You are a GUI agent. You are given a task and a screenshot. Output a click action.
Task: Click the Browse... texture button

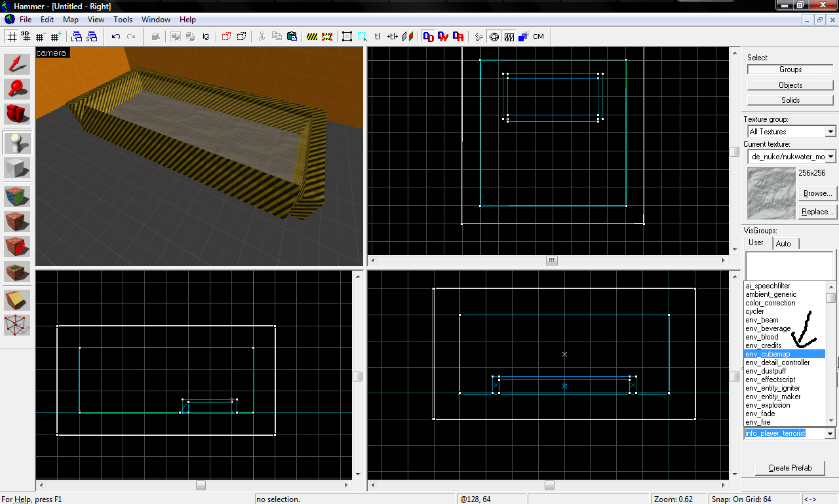click(x=817, y=194)
